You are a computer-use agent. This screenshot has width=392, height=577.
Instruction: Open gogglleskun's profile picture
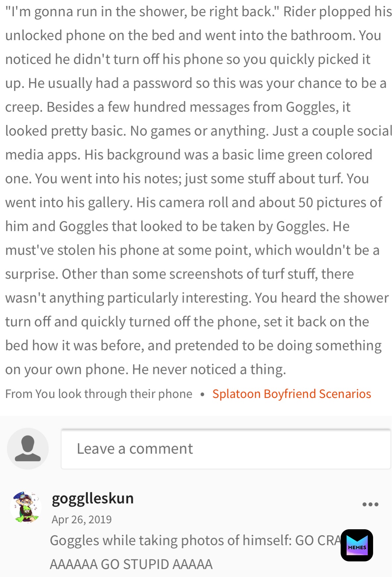point(26,507)
